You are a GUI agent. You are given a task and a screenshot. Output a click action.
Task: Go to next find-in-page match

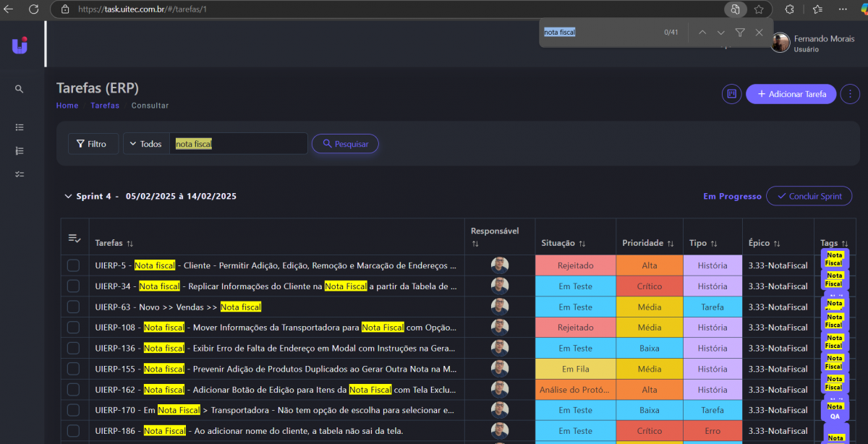pos(720,33)
